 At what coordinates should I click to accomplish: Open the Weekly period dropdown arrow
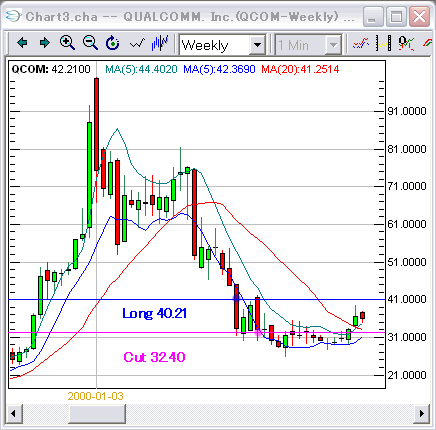[257, 44]
